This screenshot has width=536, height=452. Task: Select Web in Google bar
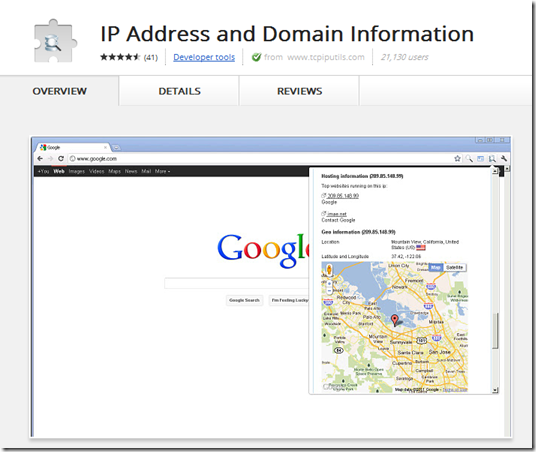pos(59,171)
